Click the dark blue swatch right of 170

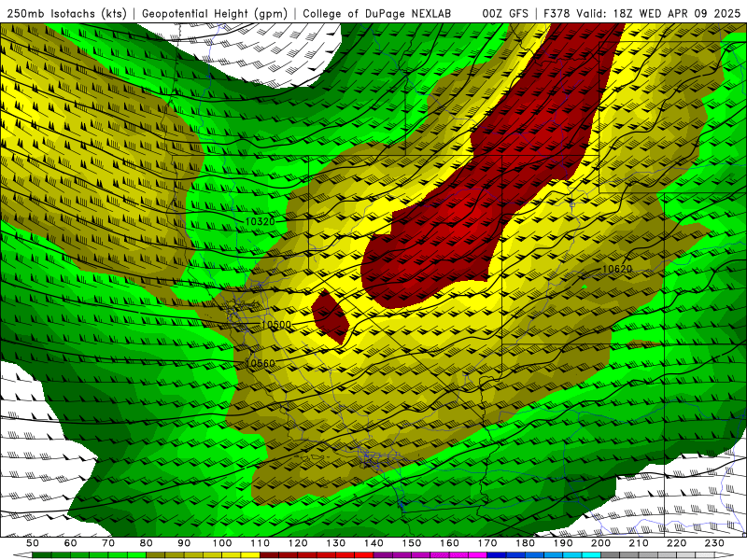click(x=497, y=555)
